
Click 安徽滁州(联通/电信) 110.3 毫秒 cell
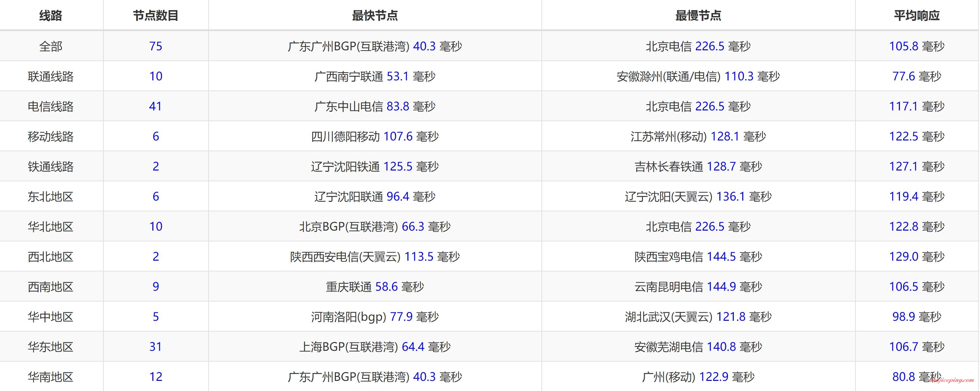[698, 76]
